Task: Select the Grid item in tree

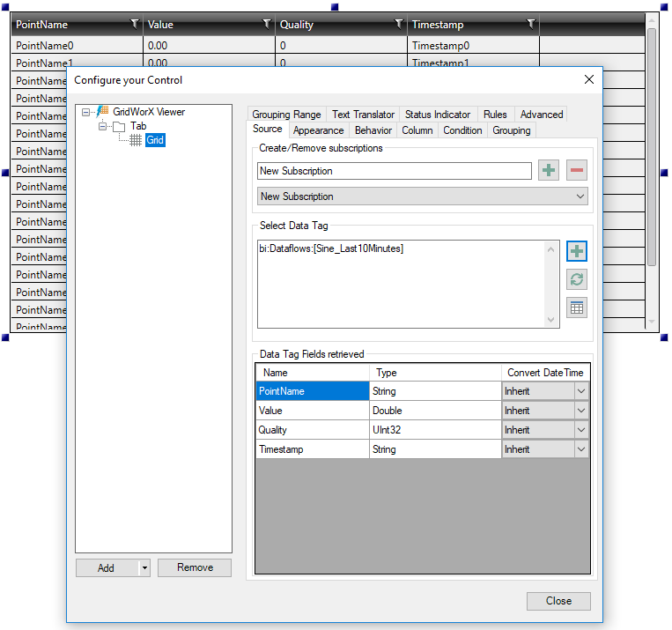Action: (x=154, y=140)
